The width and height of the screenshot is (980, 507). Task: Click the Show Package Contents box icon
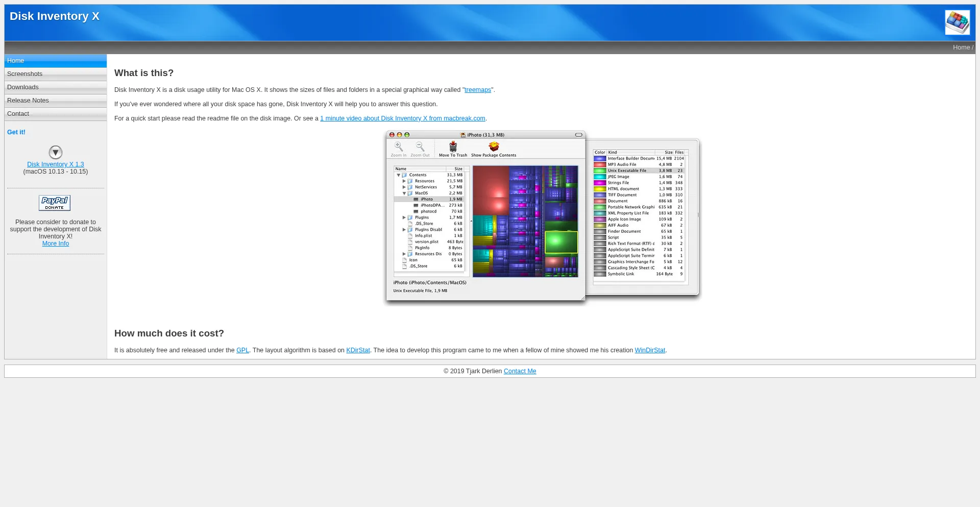[x=494, y=147]
